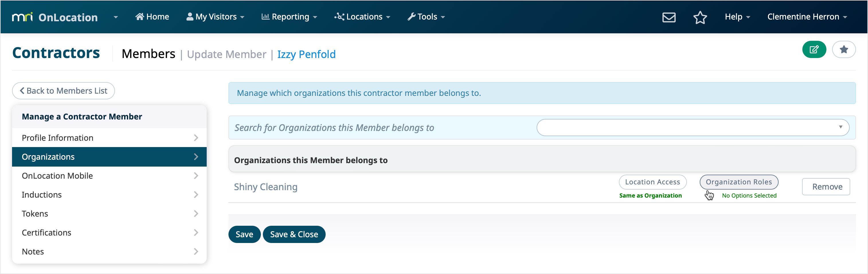Click Back to Members List
868x274 pixels.
point(63,90)
